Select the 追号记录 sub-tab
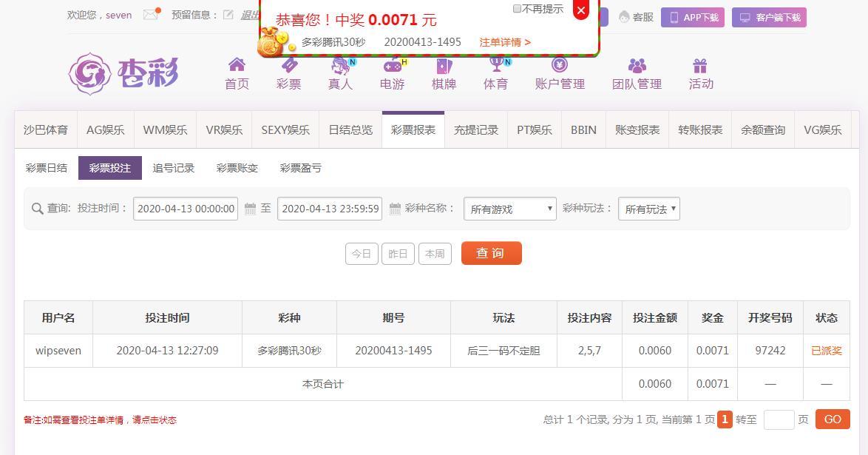 (173, 168)
